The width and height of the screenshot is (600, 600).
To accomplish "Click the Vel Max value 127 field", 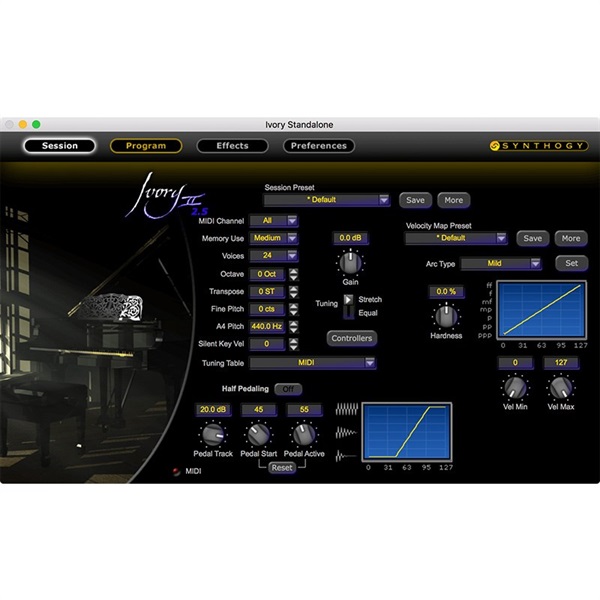I will 561,362.
